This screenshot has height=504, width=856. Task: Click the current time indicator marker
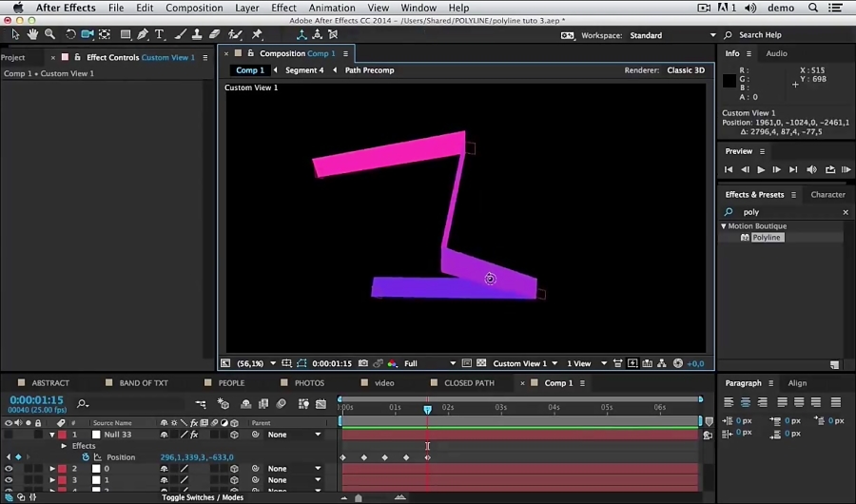coord(427,409)
